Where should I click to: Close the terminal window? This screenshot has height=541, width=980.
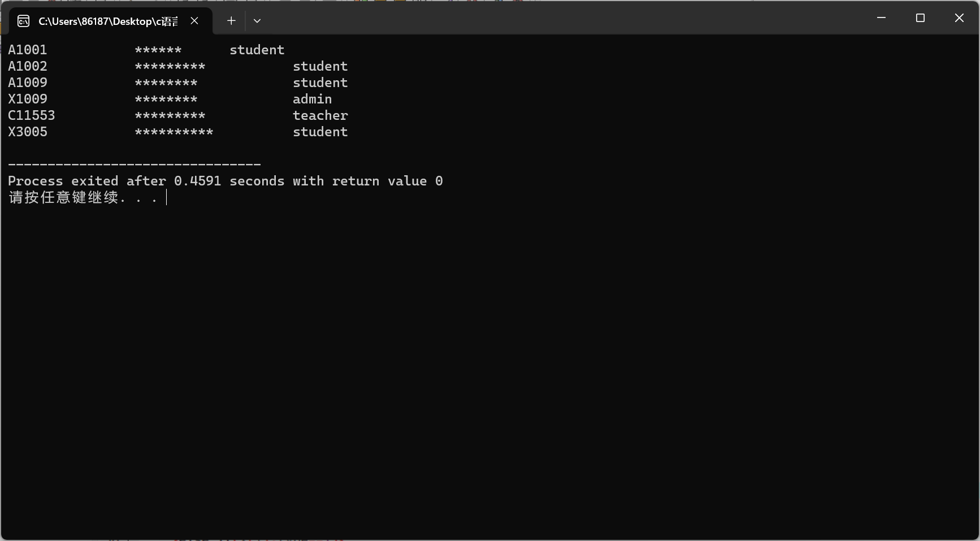pyautogui.click(x=959, y=18)
